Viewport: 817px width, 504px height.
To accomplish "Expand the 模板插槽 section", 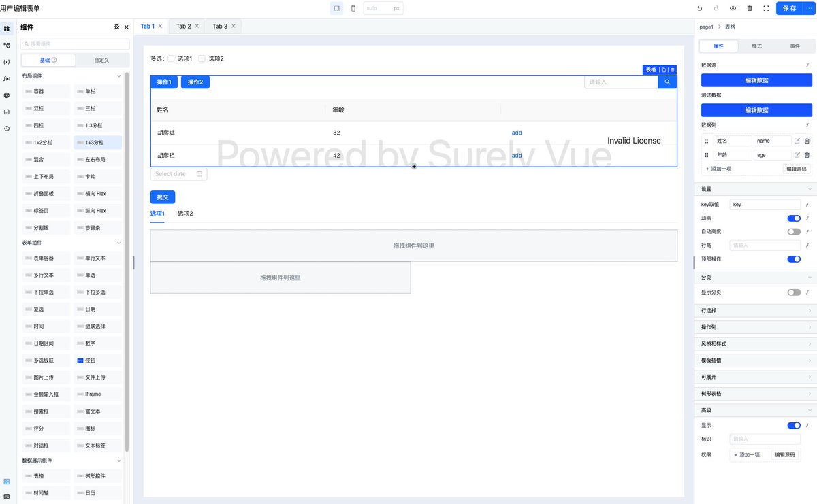I will [x=756, y=360].
